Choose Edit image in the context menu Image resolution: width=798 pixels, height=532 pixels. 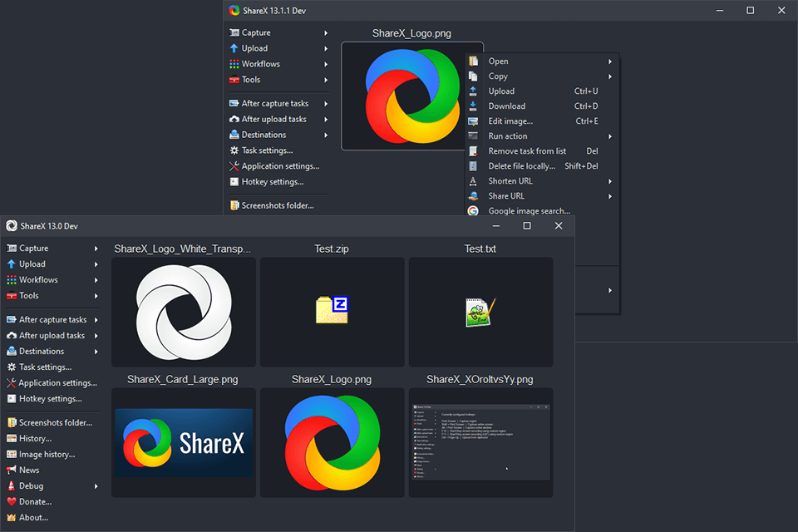click(x=510, y=121)
